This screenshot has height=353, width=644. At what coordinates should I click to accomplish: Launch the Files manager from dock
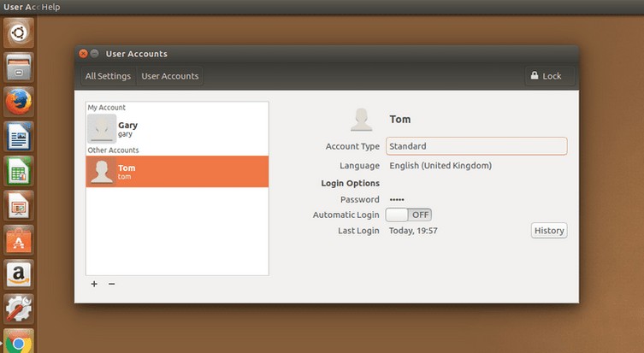coord(19,68)
